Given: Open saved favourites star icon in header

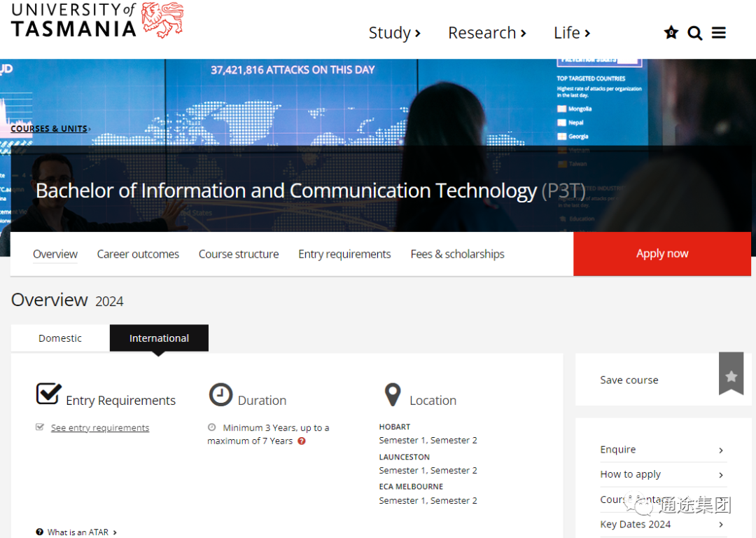Looking at the screenshot, I should pos(671,33).
